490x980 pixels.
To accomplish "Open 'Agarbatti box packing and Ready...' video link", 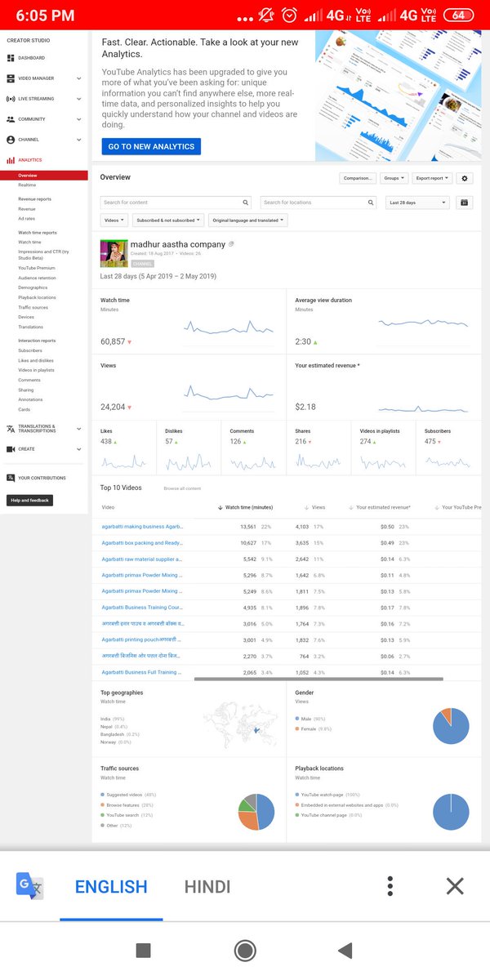I will tap(142, 543).
